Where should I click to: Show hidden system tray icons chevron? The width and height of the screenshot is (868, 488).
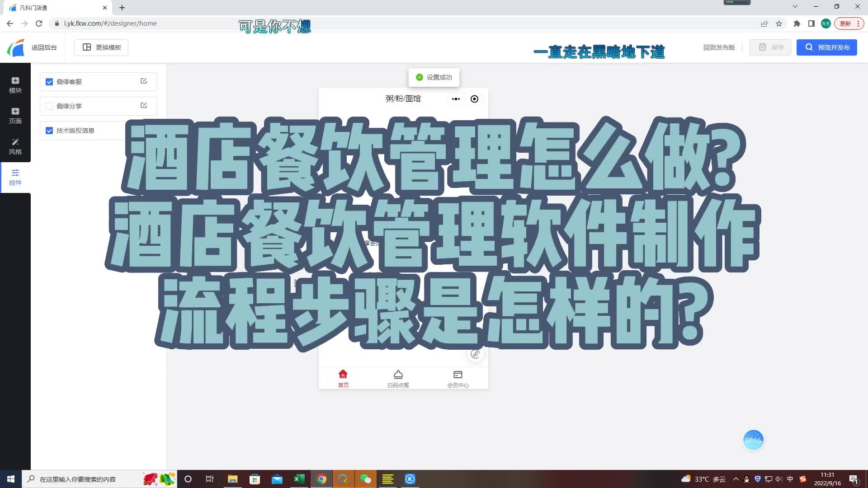pos(736,479)
